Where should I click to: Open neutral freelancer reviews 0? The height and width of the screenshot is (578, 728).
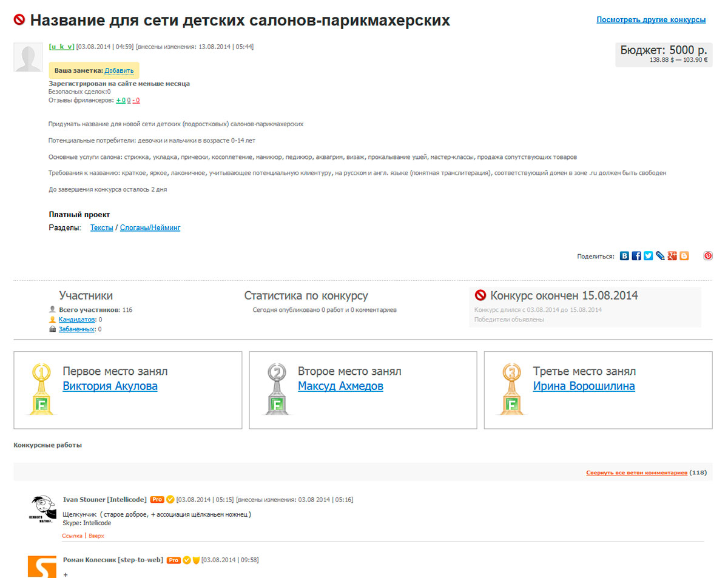click(129, 100)
